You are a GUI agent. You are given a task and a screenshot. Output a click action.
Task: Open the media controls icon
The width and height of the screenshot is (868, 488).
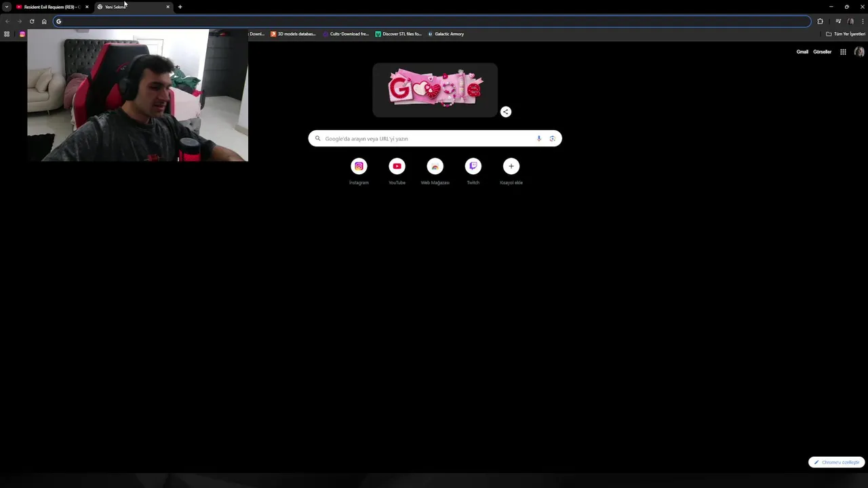pyautogui.click(x=838, y=21)
